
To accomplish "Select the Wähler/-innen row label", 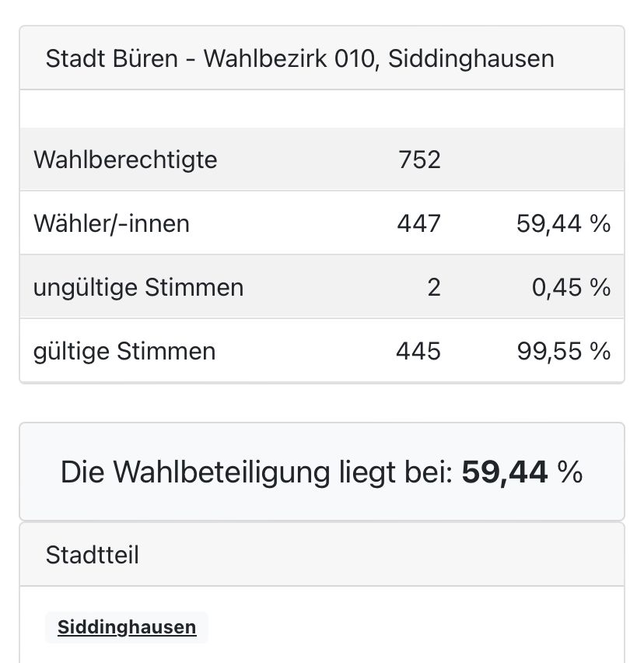I will (x=111, y=224).
